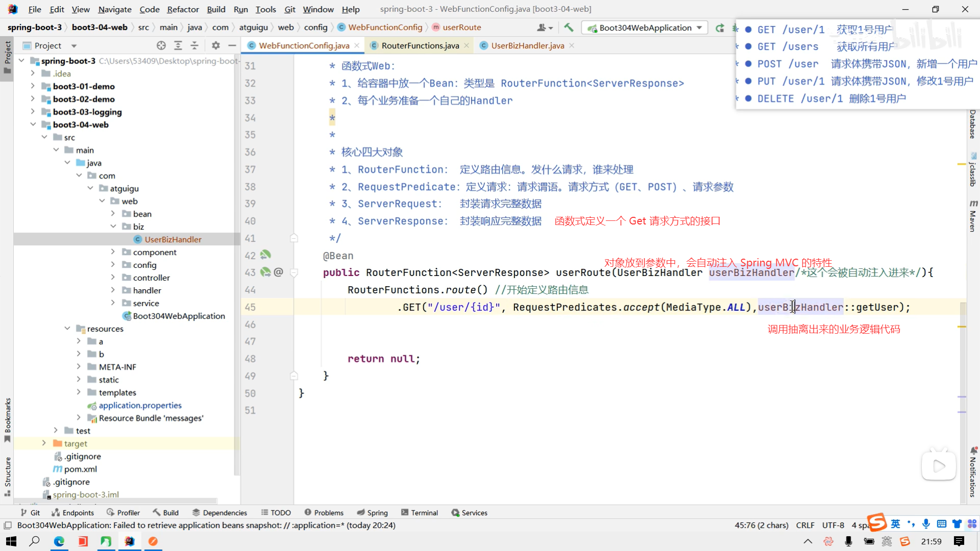Viewport: 980px width, 551px height.
Task: Click the rerun application icon
Action: click(720, 28)
